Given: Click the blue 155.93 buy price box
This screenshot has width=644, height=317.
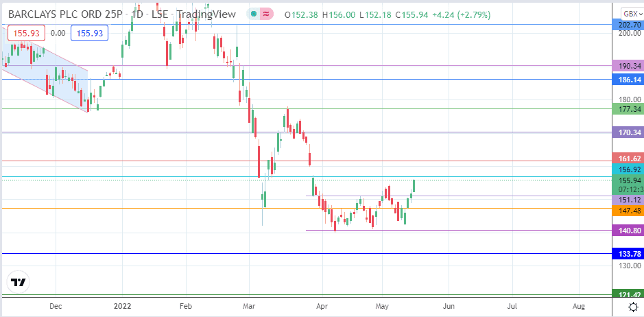Looking at the screenshot, I should click(x=90, y=33).
